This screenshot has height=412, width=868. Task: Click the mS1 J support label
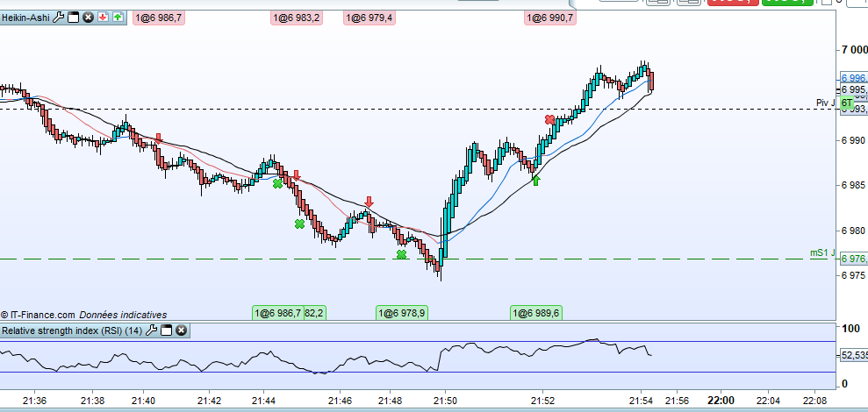[822, 252]
